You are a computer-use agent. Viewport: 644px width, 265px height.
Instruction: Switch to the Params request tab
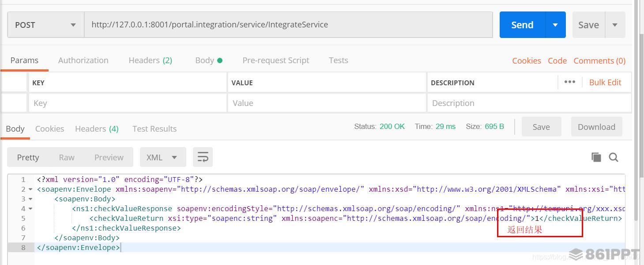coord(24,61)
